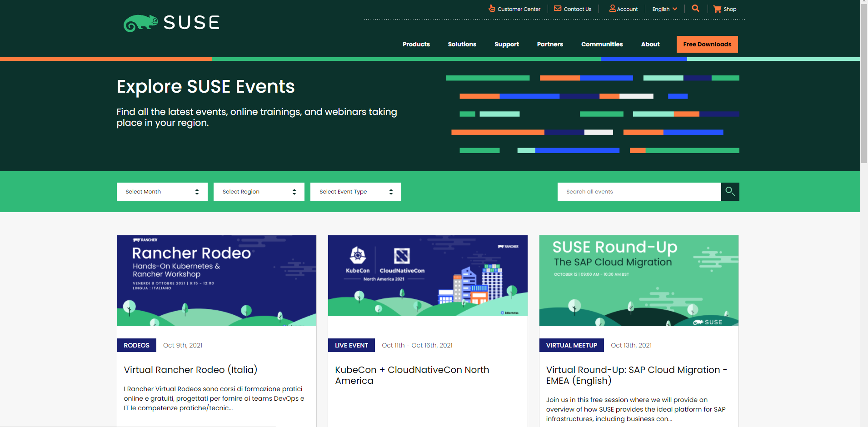This screenshot has height=427, width=868.
Task: Open the Account link
Action: click(627, 9)
